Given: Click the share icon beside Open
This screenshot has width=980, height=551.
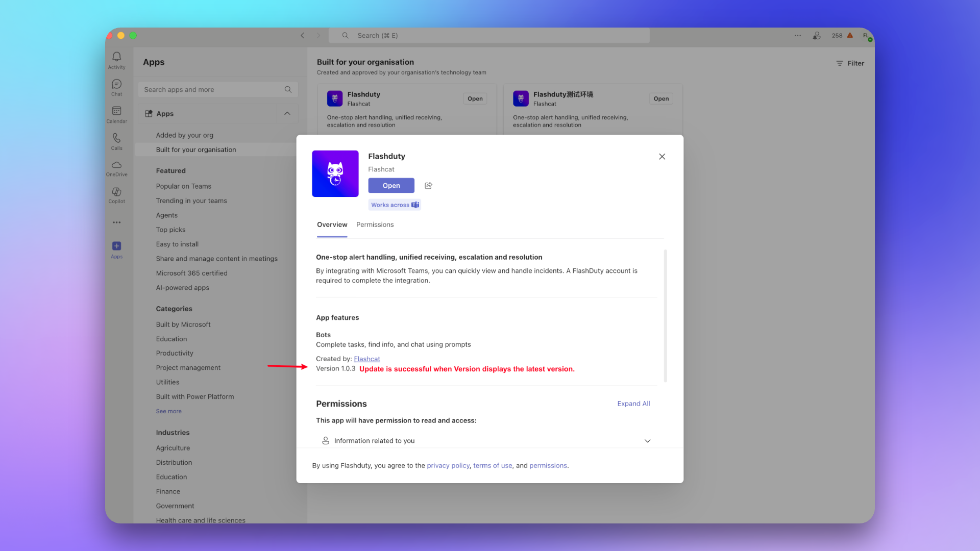Looking at the screenshot, I should (x=428, y=186).
